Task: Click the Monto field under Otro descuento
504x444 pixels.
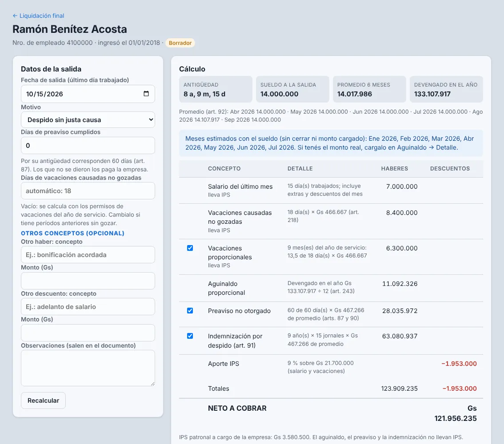Action: pos(88,333)
